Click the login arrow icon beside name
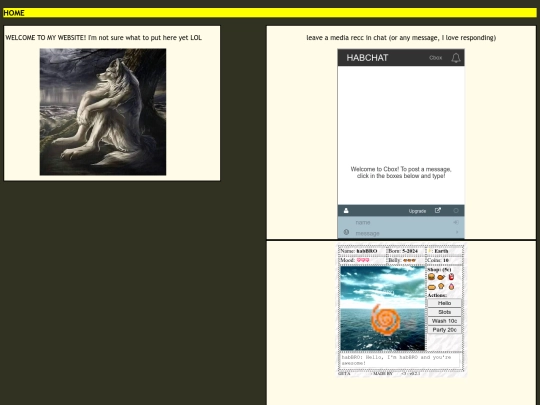Image resolution: width=540 pixels, height=405 pixels. [456, 222]
